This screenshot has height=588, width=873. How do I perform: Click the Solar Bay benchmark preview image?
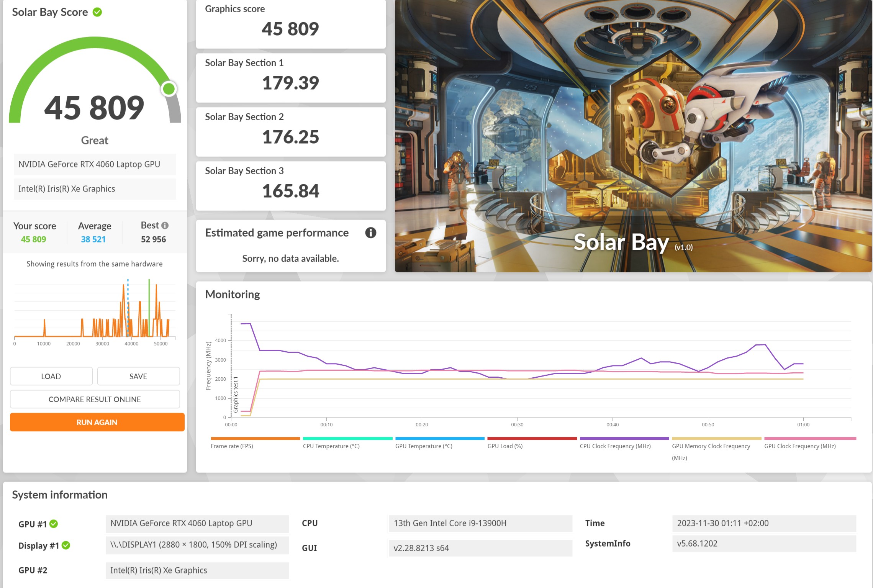pyautogui.click(x=633, y=136)
